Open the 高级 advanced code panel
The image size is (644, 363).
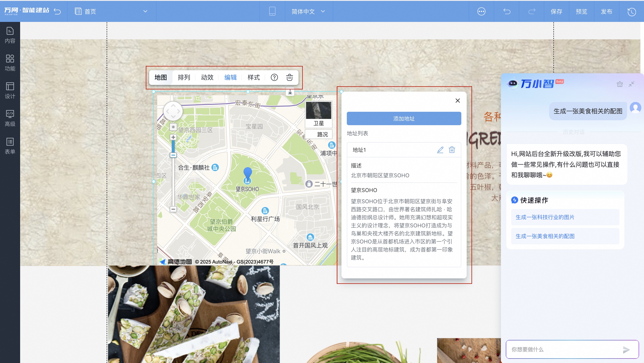10,118
